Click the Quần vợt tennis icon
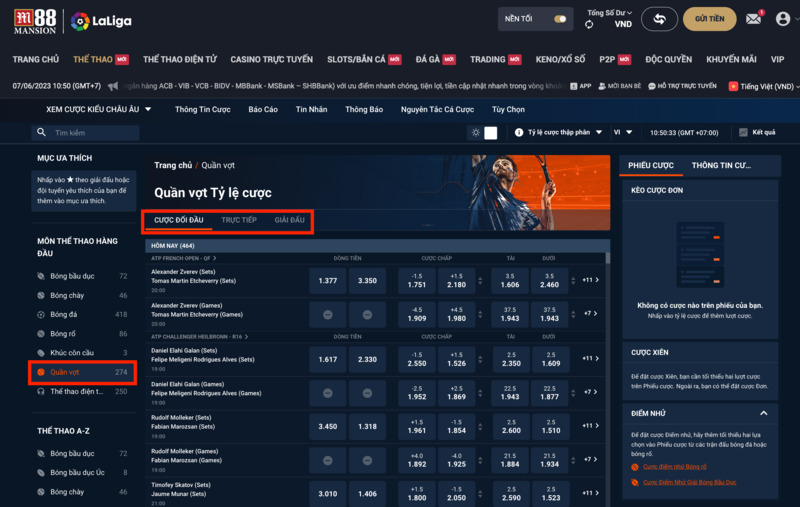This screenshot has width=800, height=507. tap(41, 372)
